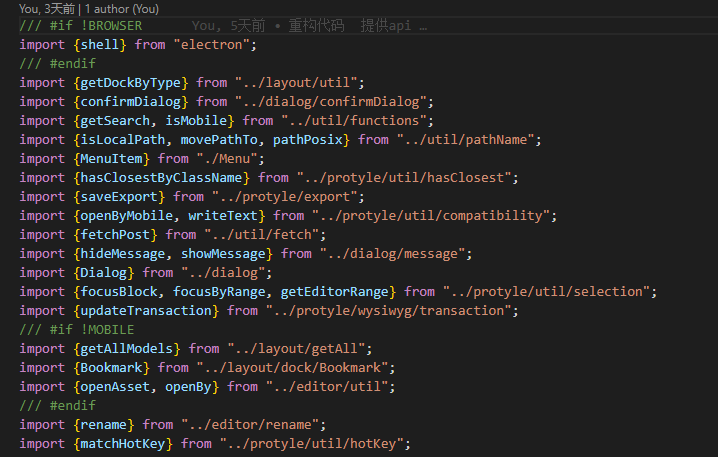This screenshot has height=457, width=718.
Task: Click the "getAllModels" identifier
Action: pos(127,349)
